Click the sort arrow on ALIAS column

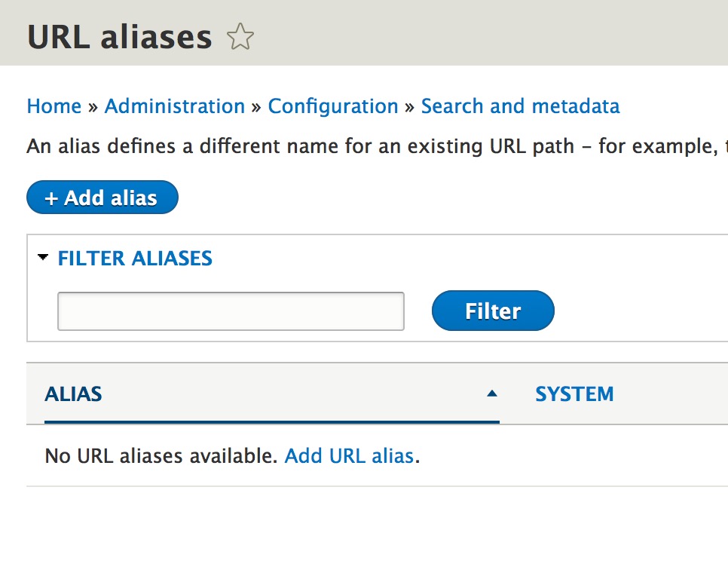pos(493,393)
